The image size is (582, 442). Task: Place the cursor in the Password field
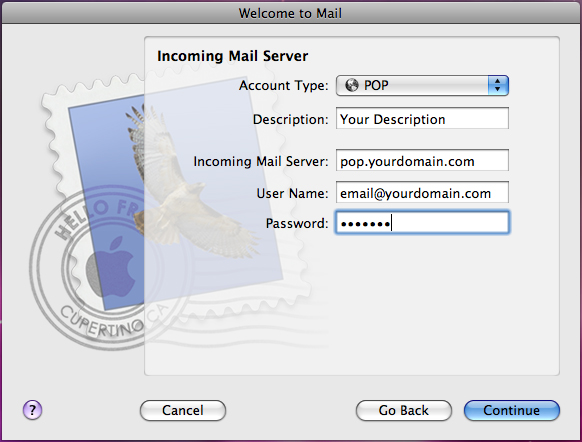[422, 223]
